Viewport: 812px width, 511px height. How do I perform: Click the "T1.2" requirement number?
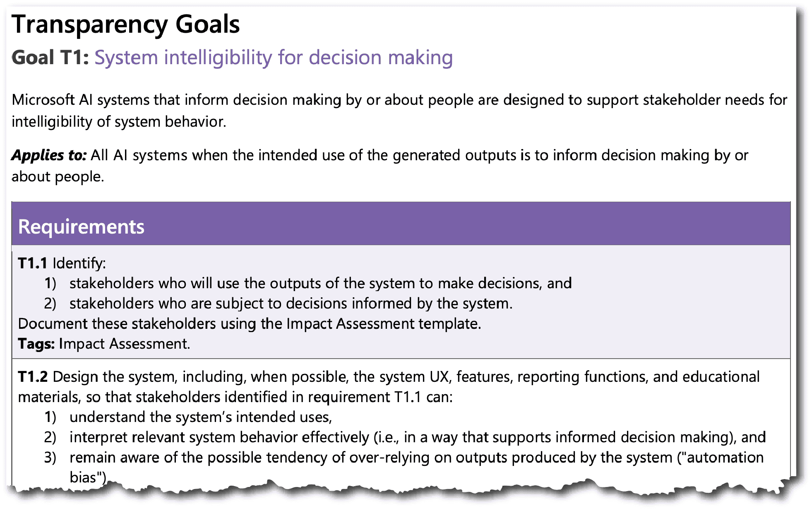33,377
